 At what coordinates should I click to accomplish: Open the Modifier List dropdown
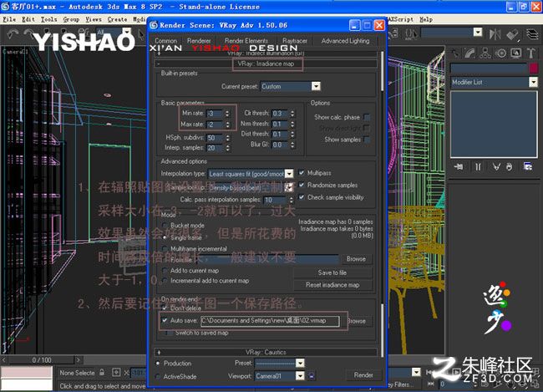(x=533, y=82)
